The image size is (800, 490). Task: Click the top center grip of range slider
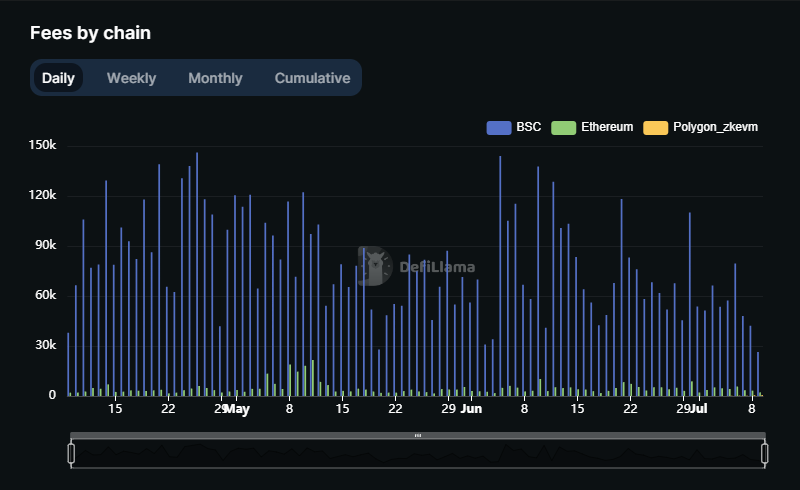[x=418, y=436]
